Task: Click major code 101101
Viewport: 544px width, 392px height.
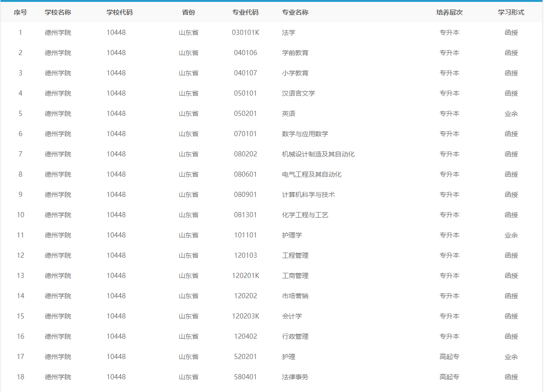Action: (246, 235)
